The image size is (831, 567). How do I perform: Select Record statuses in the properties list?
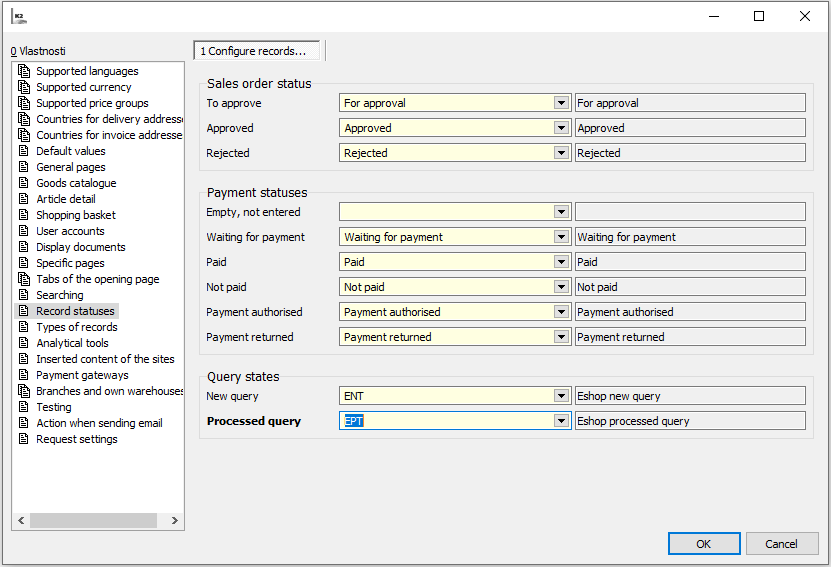[75, 311]
